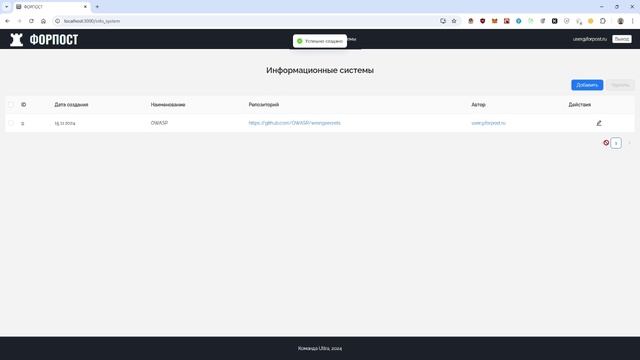640x360 pixels.
Task: Click the Форпост rook logo in the header
Action: click(16, 40)
